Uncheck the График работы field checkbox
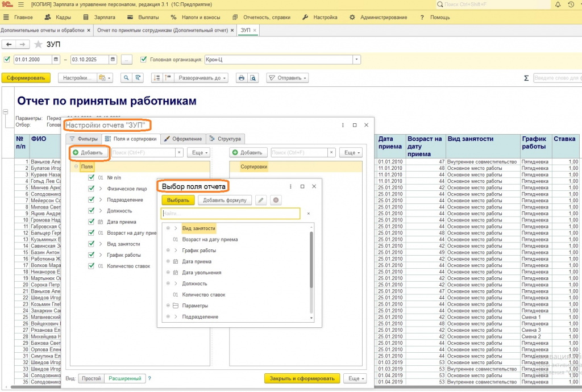This screenshot has height=392, width=582. click(x=91, y=255)
